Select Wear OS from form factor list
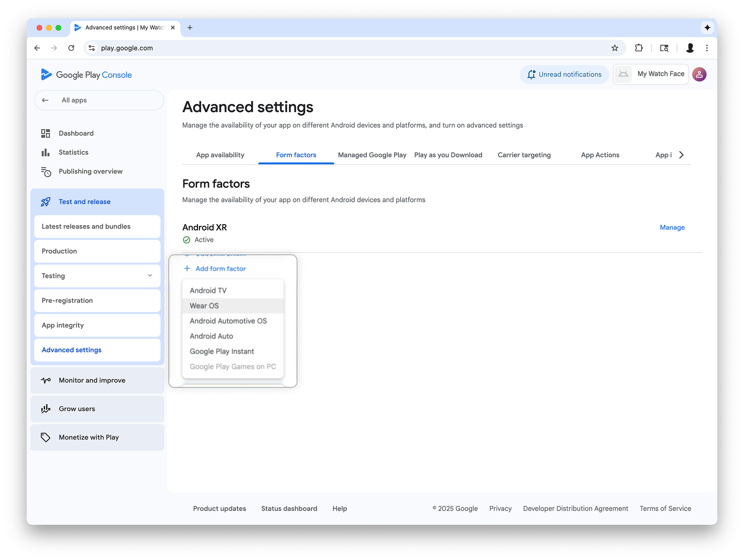The image size is (744, 560). click(x=204, y=306)
